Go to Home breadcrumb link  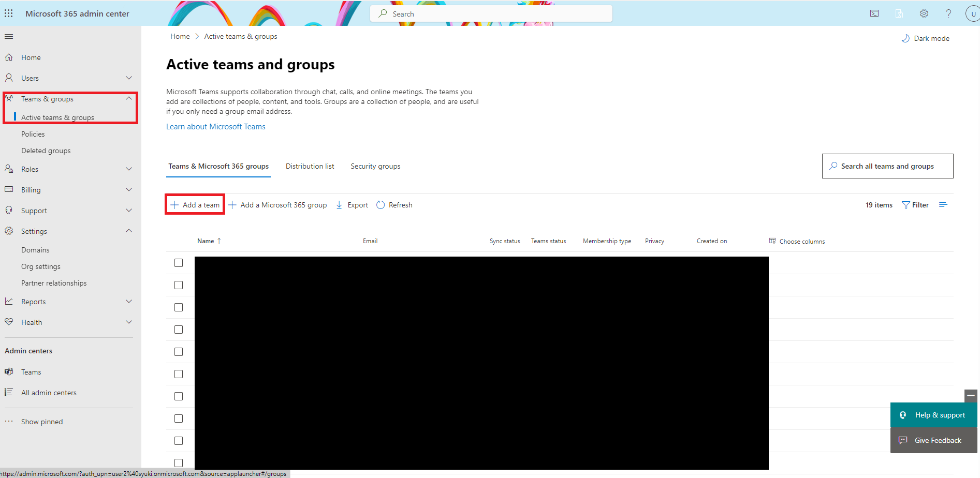point(180,36)
